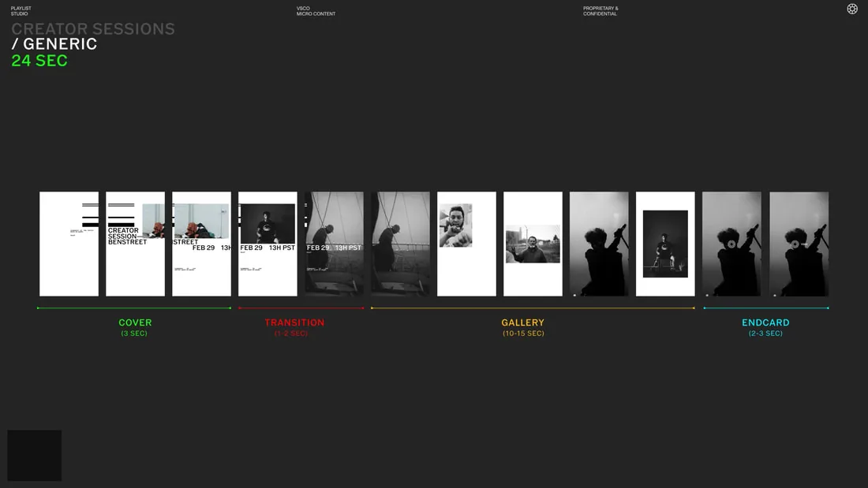Click the CREATOR SESSIONS heading
Viewport: 868px width, 488px height.
(x=93, y=28)
